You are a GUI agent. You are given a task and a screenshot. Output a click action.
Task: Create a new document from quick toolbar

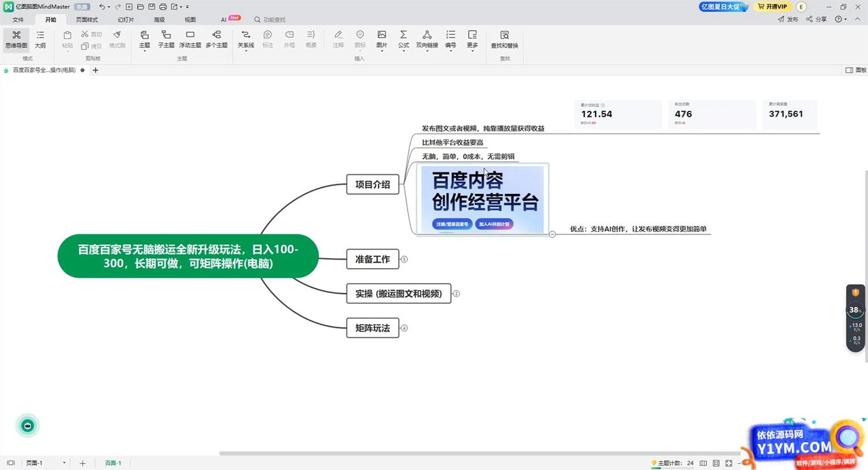tap(129, 7)
